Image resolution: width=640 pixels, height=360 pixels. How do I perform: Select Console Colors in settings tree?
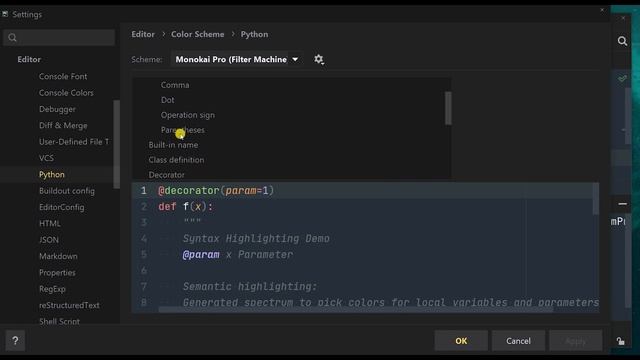[x=66, y=93]
